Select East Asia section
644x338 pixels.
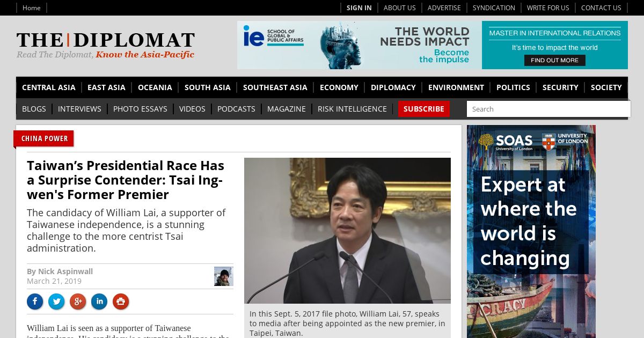[x=106, y=87]
